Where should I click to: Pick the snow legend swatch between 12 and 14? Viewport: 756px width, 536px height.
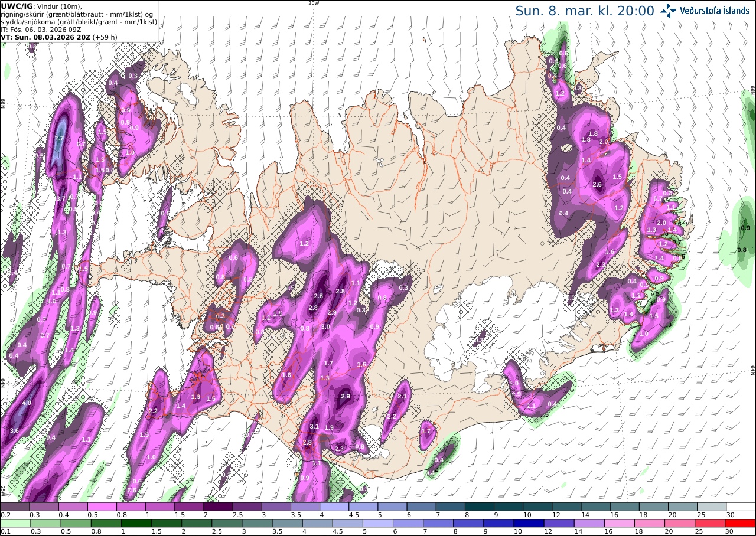(567, 506)
